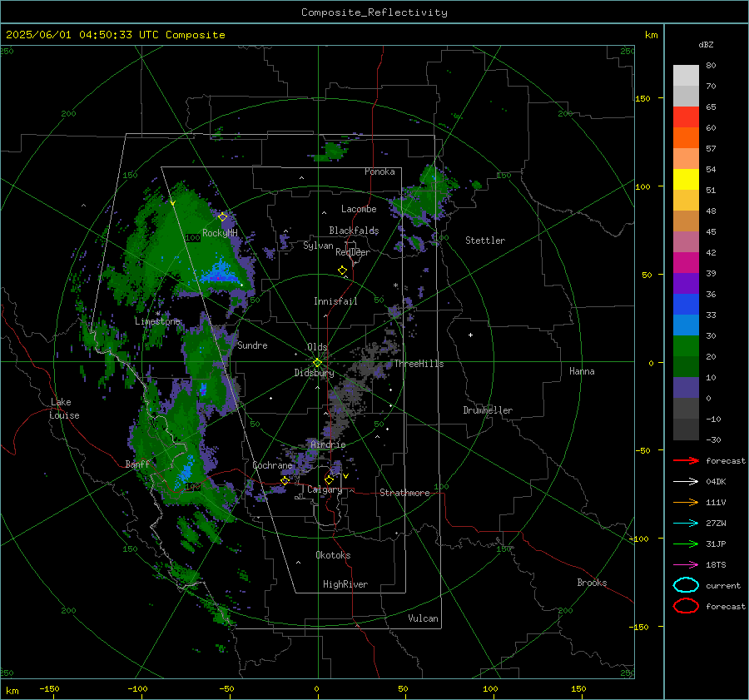Image resolution: width=749 pixels, height=700 pixels.
Task: Select the red swatch between 65 and 60
Action: click(x=686, y=117)
